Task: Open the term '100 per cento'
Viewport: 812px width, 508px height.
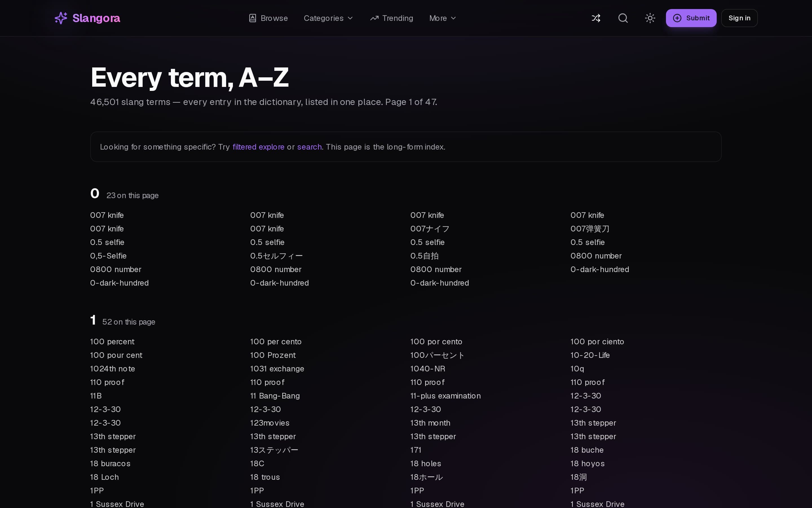Action: tap(276, 342)
